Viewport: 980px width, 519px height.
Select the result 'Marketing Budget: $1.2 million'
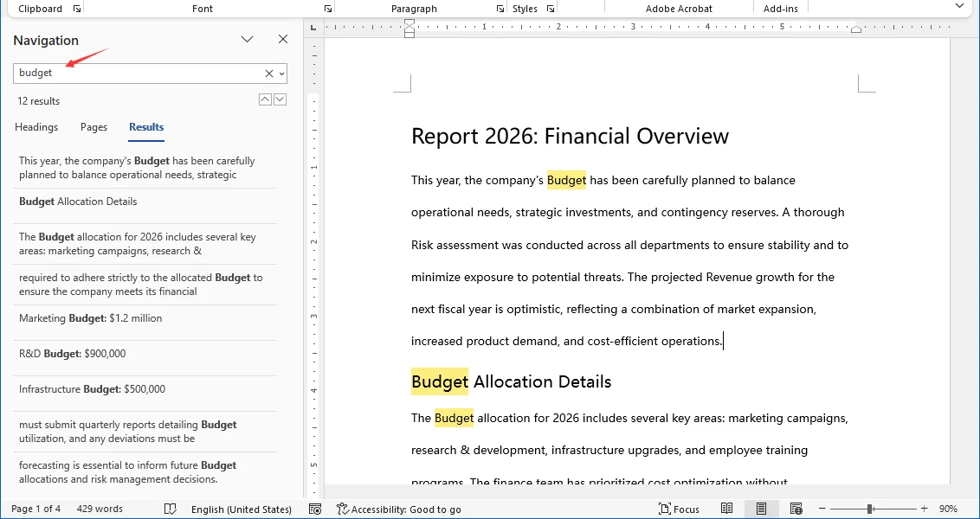[x=92, y=317]
